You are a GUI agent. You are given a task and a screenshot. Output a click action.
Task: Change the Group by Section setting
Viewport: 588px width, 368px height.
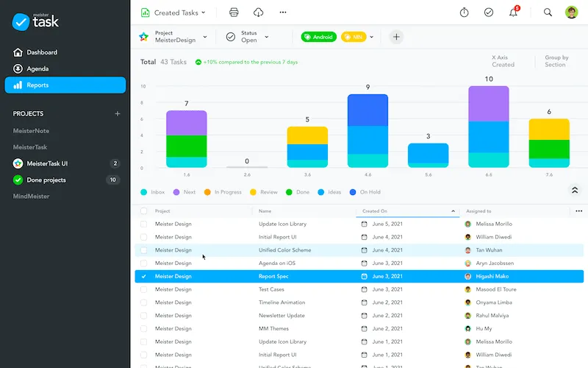[556, 61]
